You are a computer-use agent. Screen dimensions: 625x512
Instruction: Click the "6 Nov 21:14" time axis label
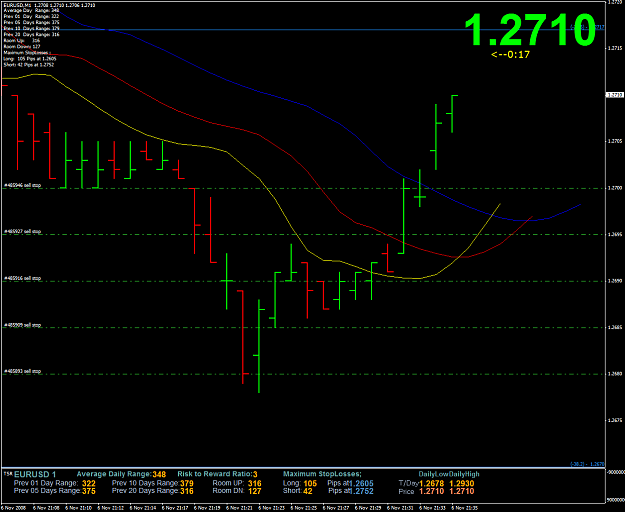(x=142, y=508)
